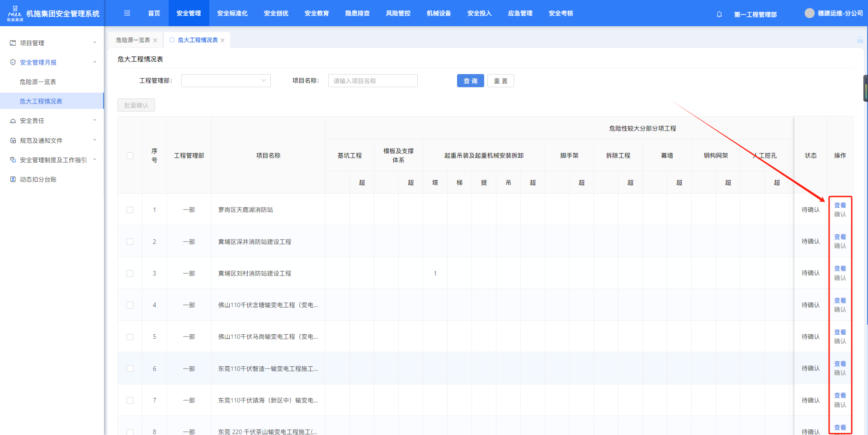Click 查看 link for 萝岗区天鹿湖消防站
The height and width of the screenshot is (435, 868).
pos(840,205)
